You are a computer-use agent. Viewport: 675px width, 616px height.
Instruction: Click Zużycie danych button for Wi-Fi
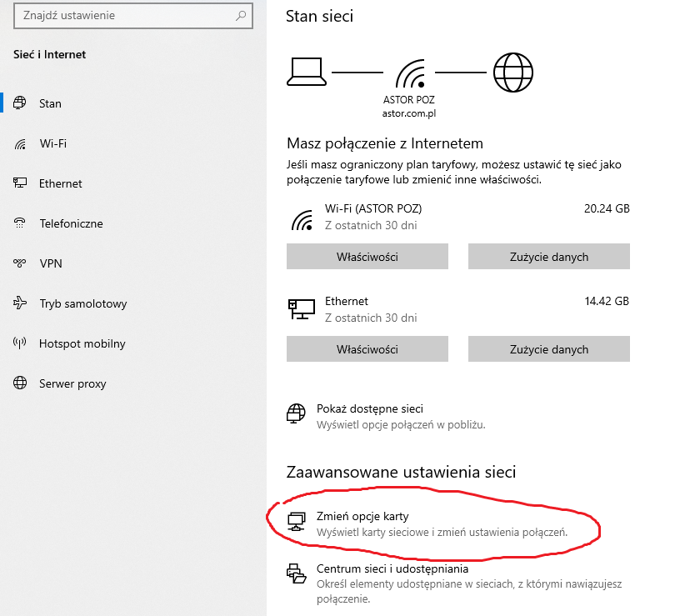pos(549,257)
